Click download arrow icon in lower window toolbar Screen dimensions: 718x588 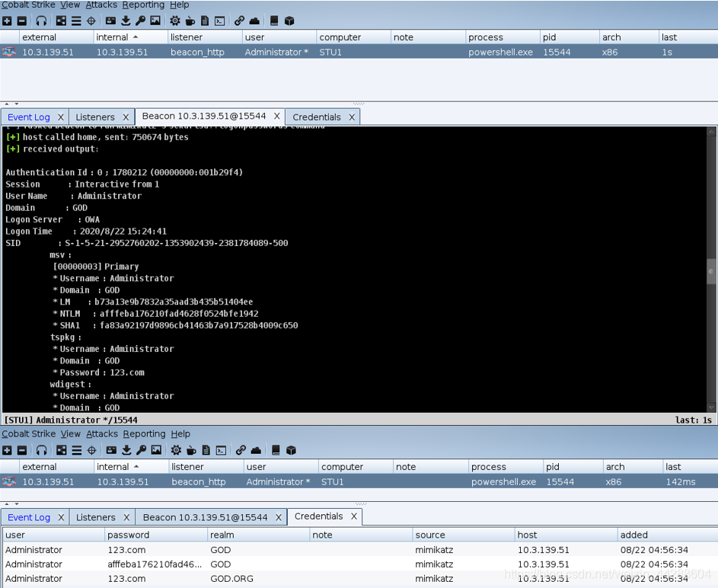126,451
